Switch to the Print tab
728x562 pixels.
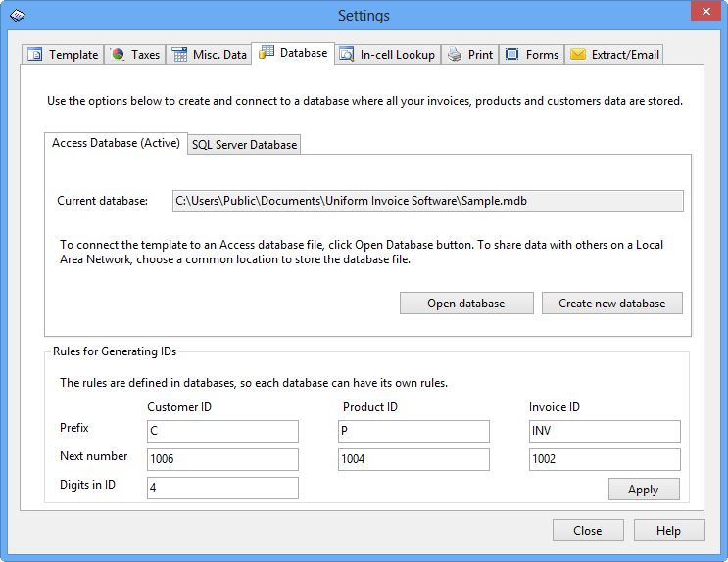(x=470, y=54)
